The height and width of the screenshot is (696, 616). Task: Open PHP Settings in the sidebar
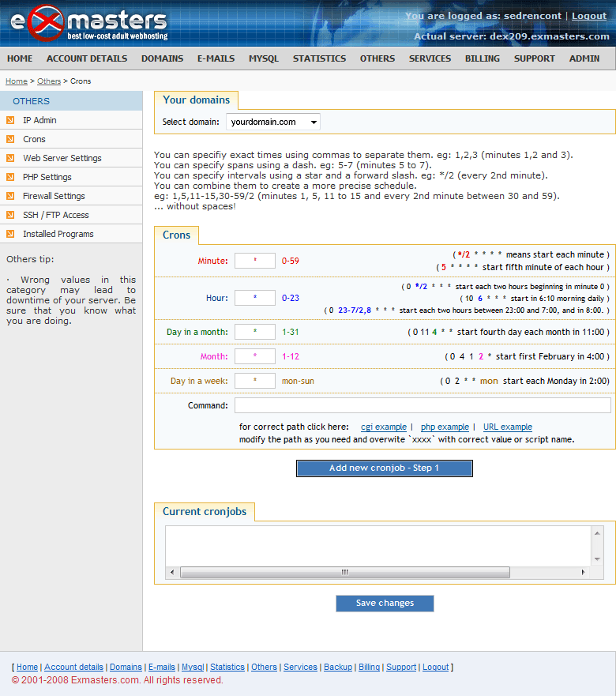(47, 177)
